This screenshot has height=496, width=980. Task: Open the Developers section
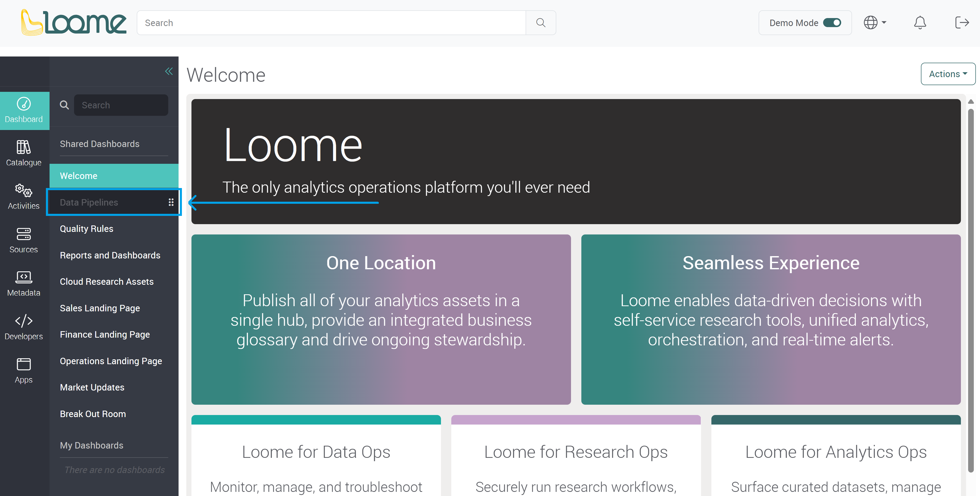coord(23,327)
